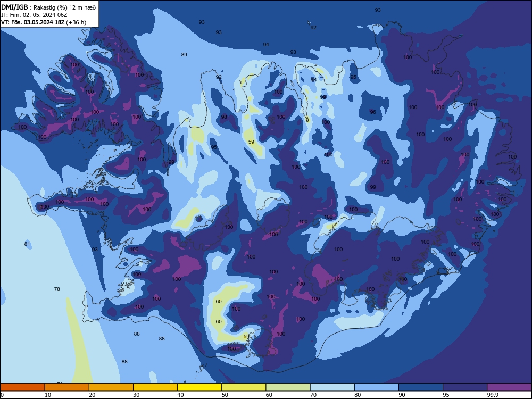This screenshot has height=399, width=532.
Task: Select the bright yellow 40–50 legend swatch
Action: (x=199, y=387)
